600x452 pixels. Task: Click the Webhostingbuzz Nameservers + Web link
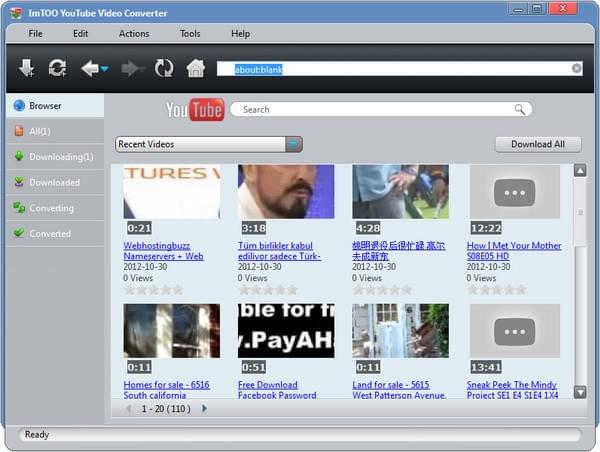(x=163, y=251)
